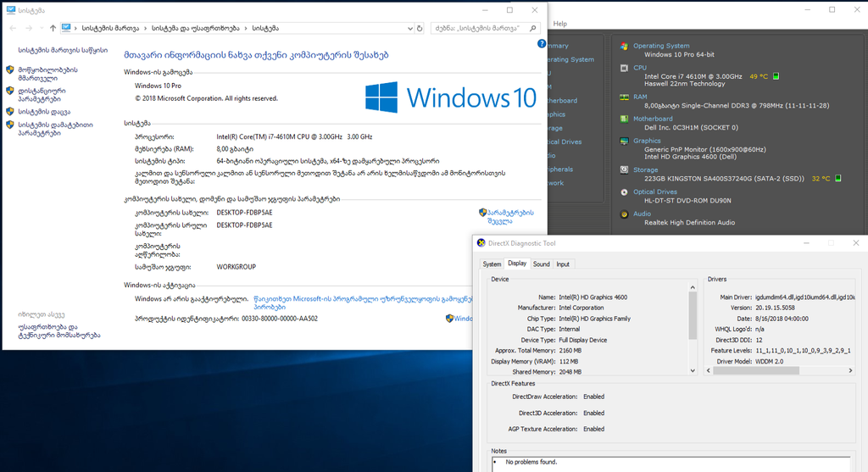Screen dimensions: 868x472
Task: Open recent locations dropdown next to forward arrow
Action: [x=41, y=28]
